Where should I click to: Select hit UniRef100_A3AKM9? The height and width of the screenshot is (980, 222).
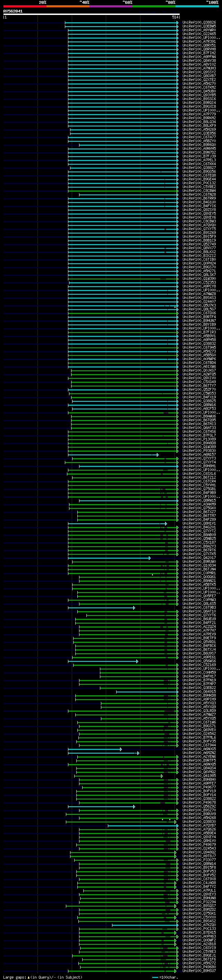199,504
